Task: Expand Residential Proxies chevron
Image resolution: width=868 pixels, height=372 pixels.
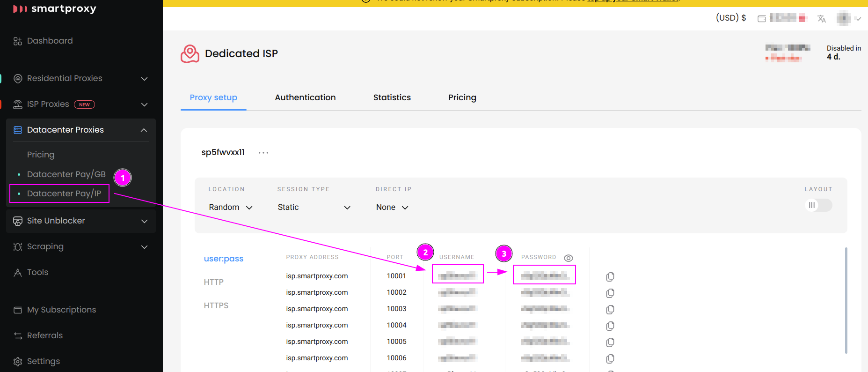Action: 145,79
